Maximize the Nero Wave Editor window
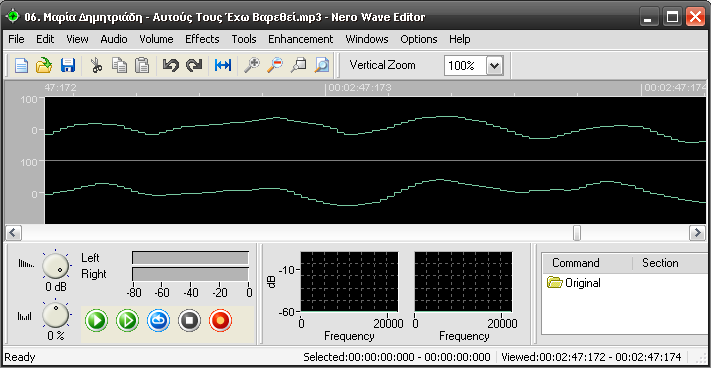The width and height of the screenshot is (711, 368). (672, 18)
